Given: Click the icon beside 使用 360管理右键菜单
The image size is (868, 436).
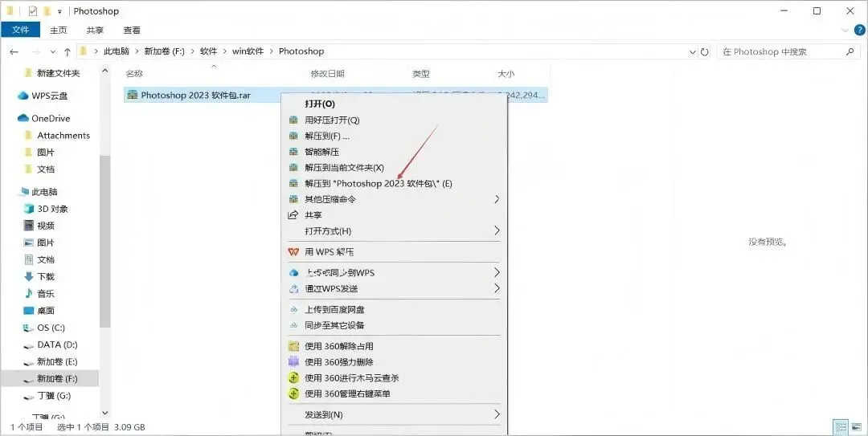Looking at the screenshot, I should pos(293,394).
